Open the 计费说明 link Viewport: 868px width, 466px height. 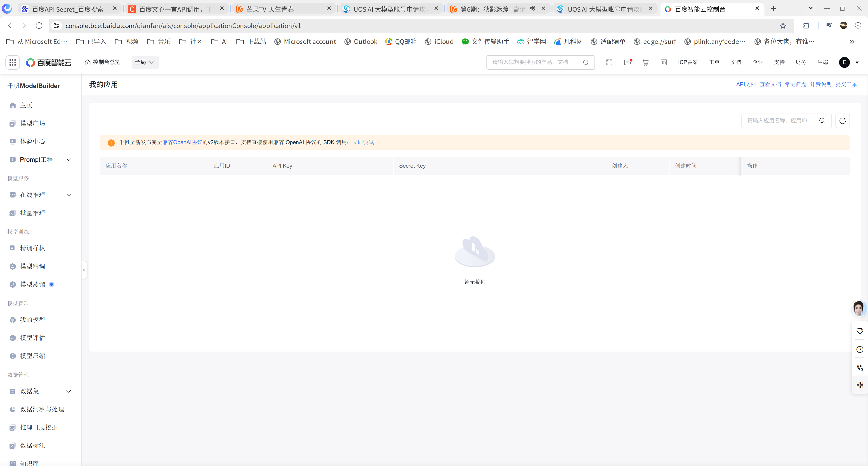pyautogui.click(x=821, y=84)
